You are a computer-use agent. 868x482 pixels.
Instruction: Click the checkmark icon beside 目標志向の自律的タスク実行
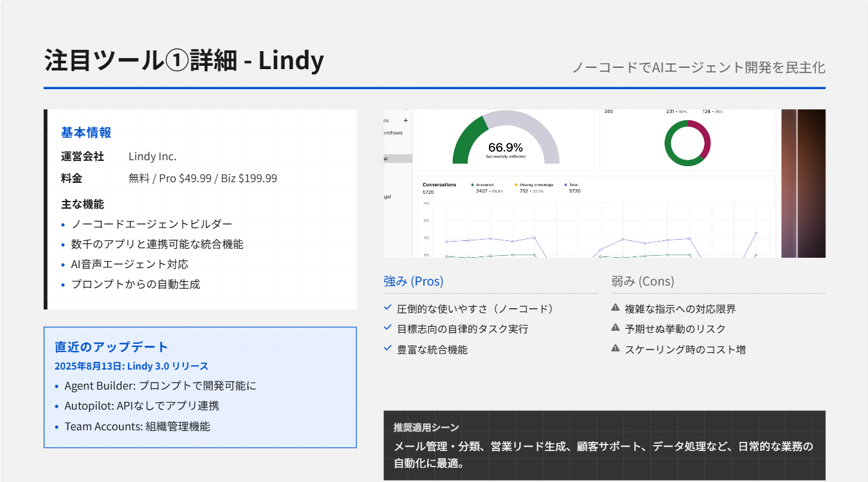(387, 328)
